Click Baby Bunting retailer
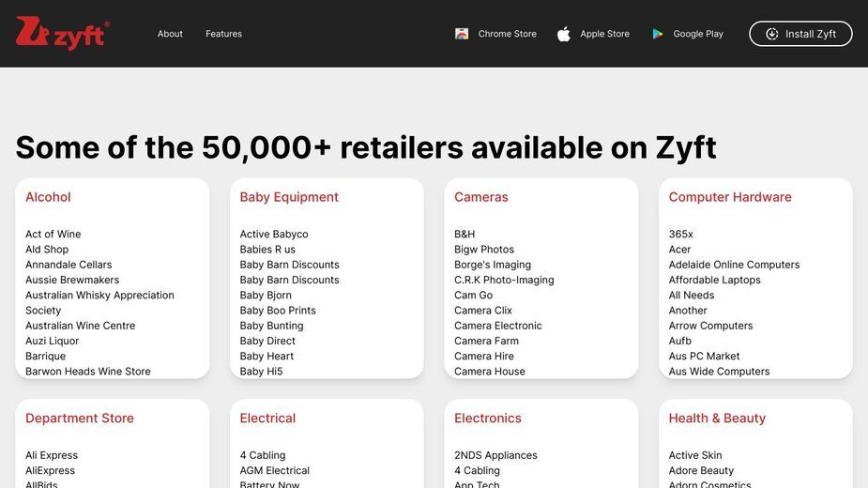868x488 pixels. [271, 326]
